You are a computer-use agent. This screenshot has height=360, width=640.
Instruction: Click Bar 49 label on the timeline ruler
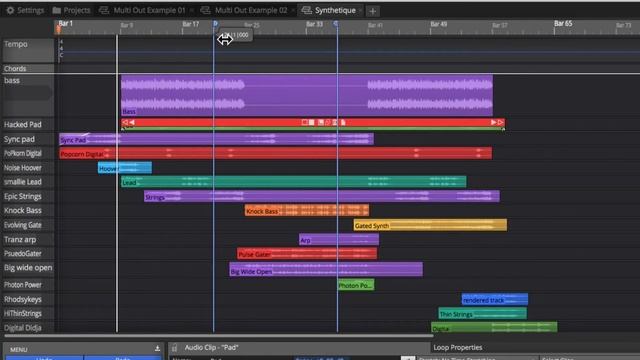click(439, 24)
